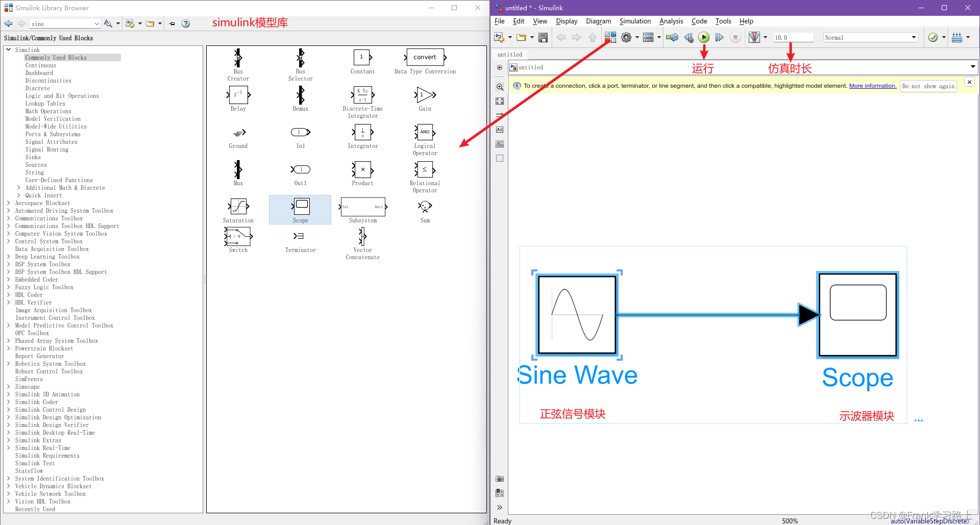980x525 pixels.
Task: Select the Scope block on the model canvas
Action: (858, 315)
